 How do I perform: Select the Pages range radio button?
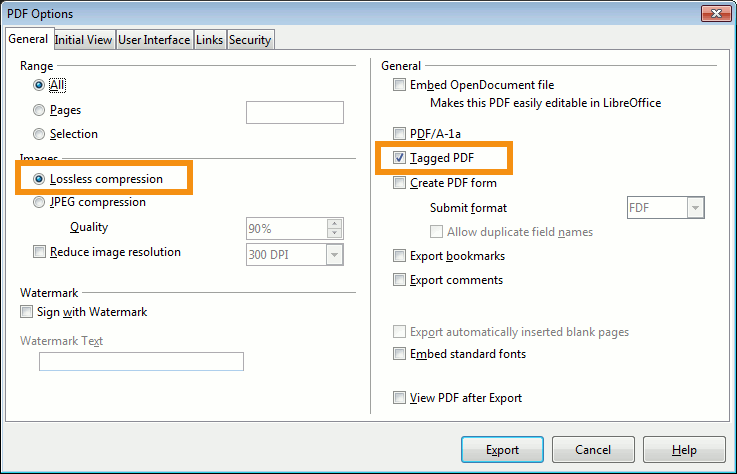(39, 110)
